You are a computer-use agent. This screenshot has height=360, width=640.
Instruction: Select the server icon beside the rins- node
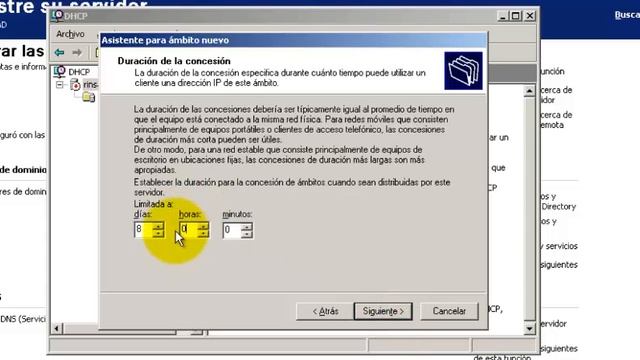click(x=75, y=85)
